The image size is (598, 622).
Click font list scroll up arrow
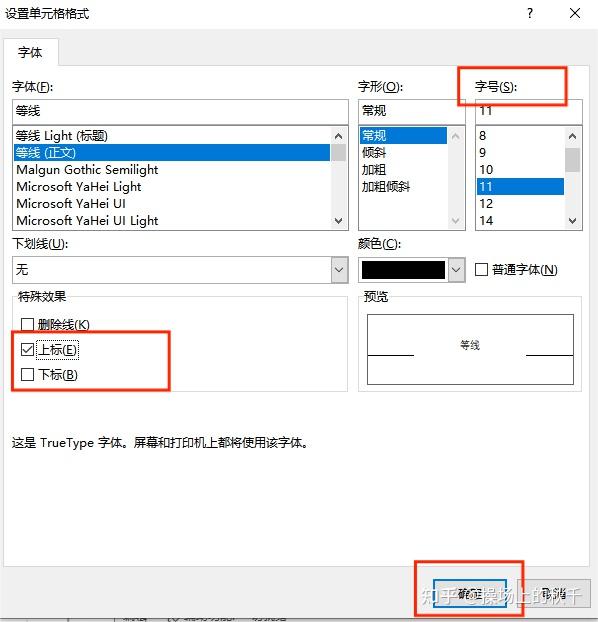[x=338, y=136]
